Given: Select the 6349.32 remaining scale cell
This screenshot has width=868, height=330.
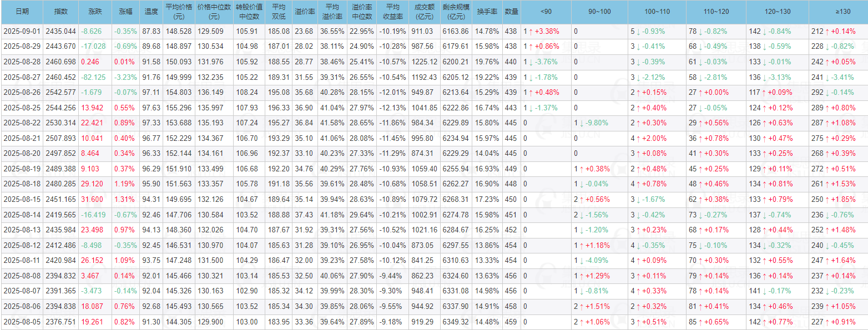Looking at the screenshot, I should click(x=456, y=321).
